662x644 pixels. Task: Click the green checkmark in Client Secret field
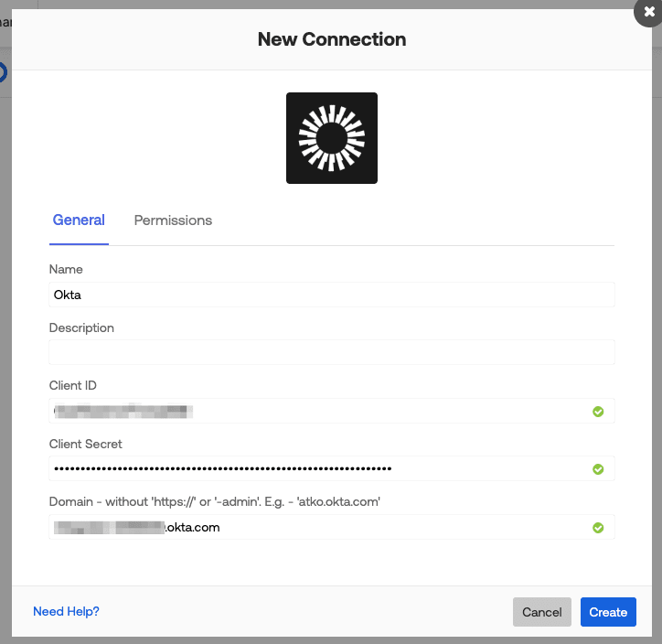point(598,469)
